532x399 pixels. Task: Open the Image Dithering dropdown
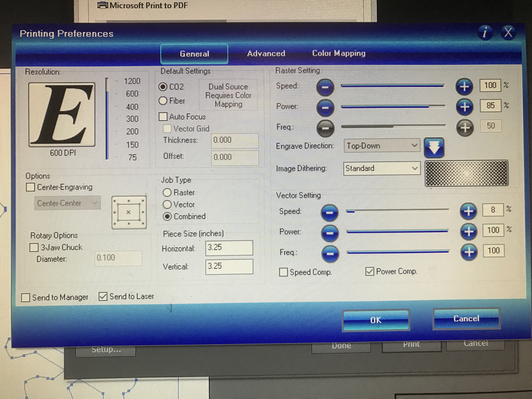click(382, 168)
